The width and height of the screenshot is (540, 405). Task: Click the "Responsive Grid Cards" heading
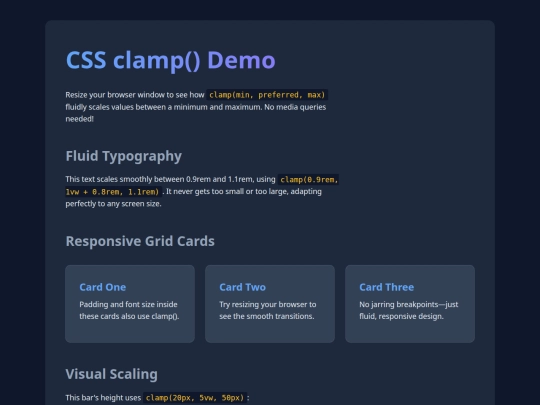(x=140, y=241)
